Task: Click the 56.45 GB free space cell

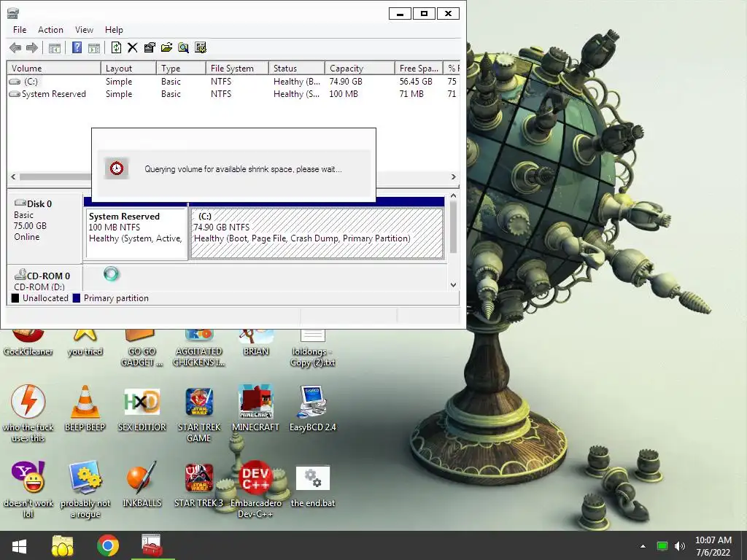Action: [x=416, y=82]
